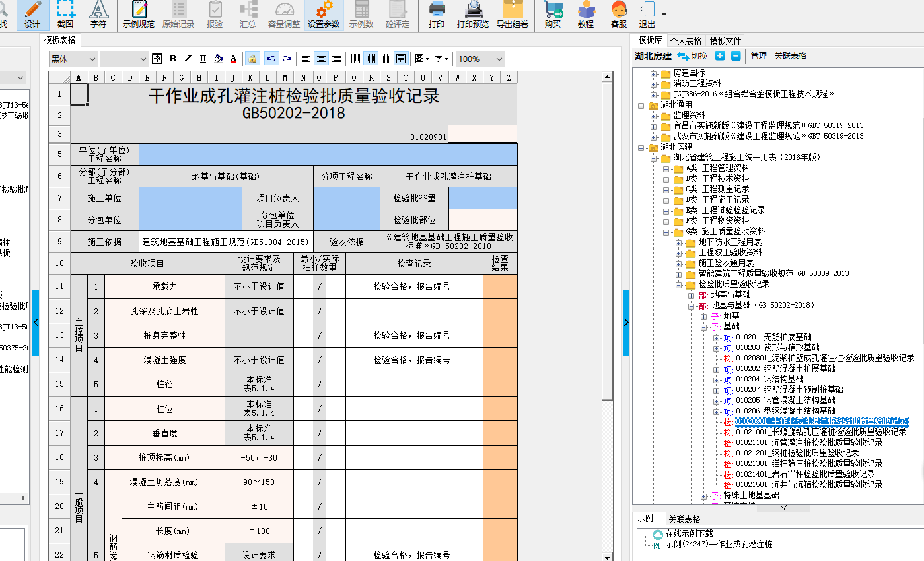This screenshot has height=561, width=924.
Task: Open the red font color picker
Action: tap(233, 59)
